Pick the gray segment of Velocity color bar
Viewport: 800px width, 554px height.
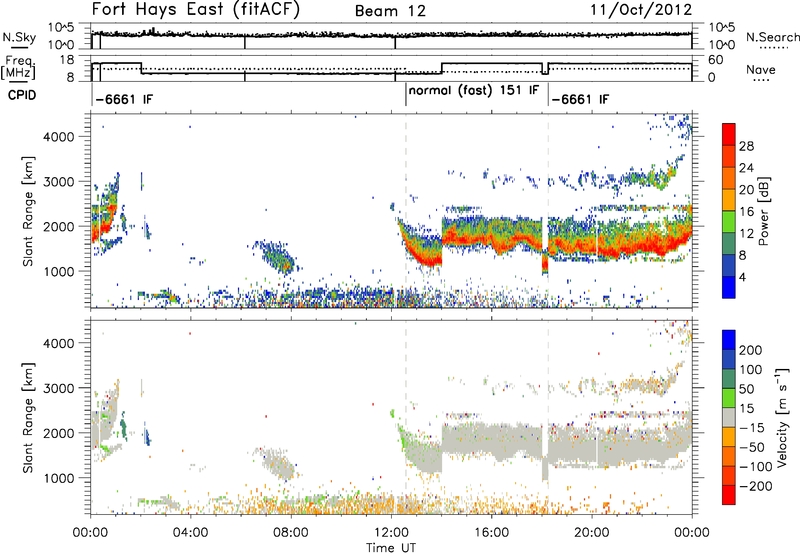point(729,418)
